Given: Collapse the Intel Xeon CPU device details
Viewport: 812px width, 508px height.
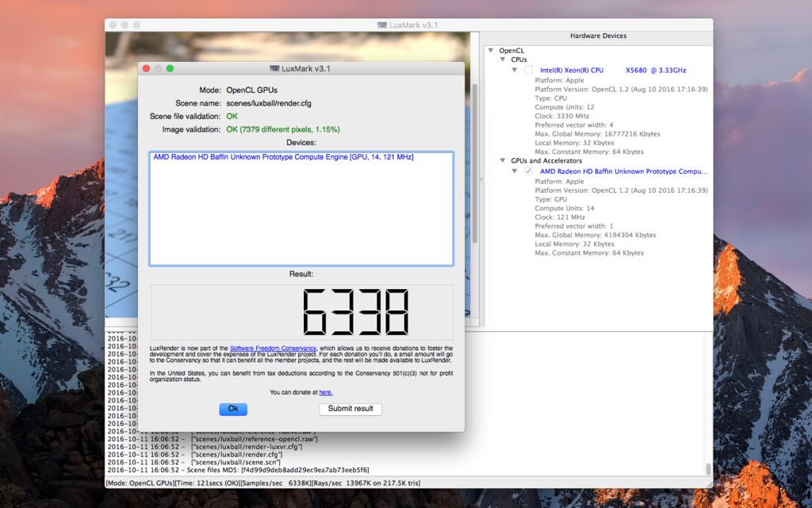Looking at the screenshot, I should click(x=514, y=70).
